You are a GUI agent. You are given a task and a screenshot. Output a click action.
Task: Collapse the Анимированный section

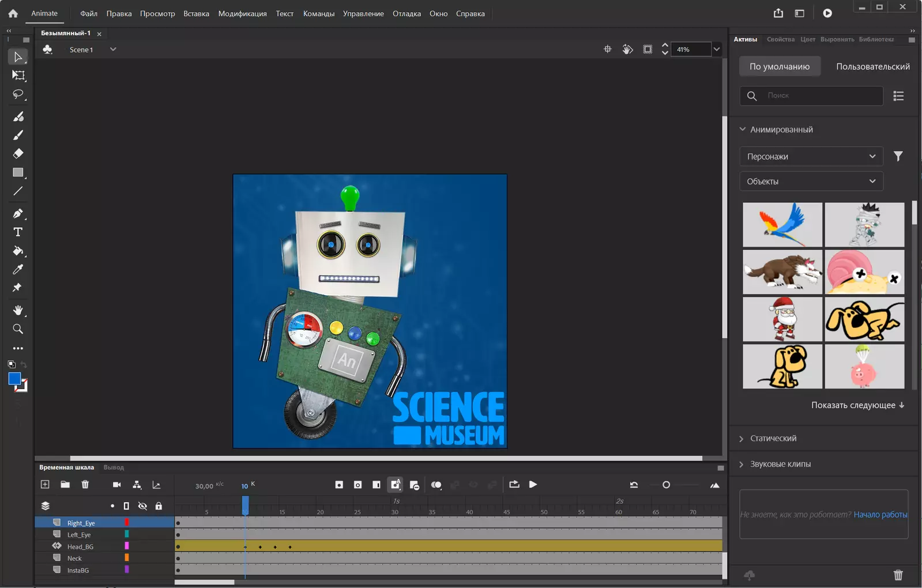pos(743,130)
